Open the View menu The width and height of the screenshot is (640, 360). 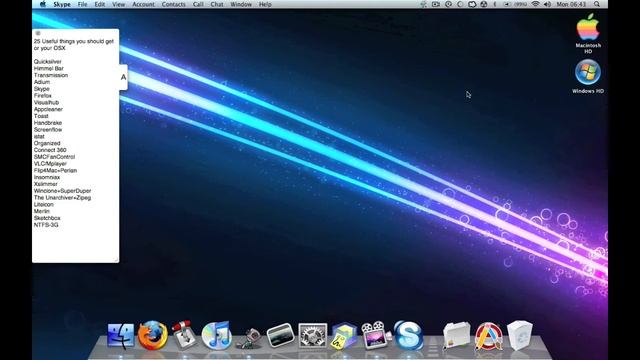pyautogui.click(x=118, y=4)
